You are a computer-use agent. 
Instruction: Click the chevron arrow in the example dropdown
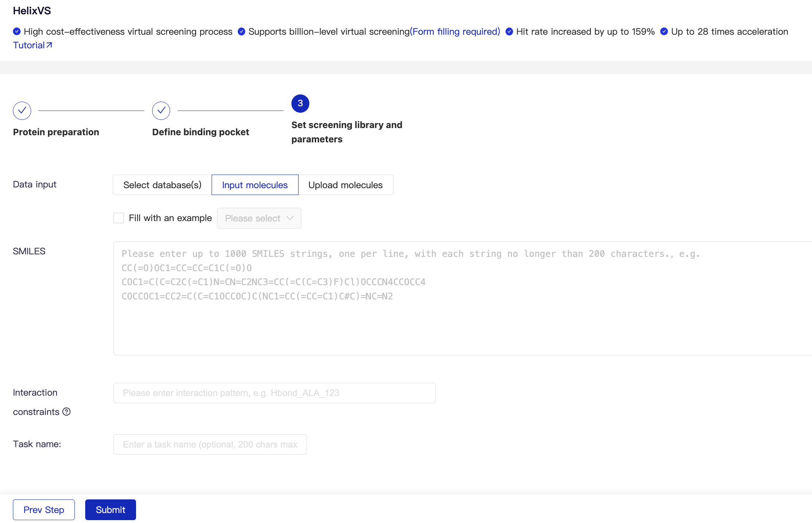click(290, 218)
